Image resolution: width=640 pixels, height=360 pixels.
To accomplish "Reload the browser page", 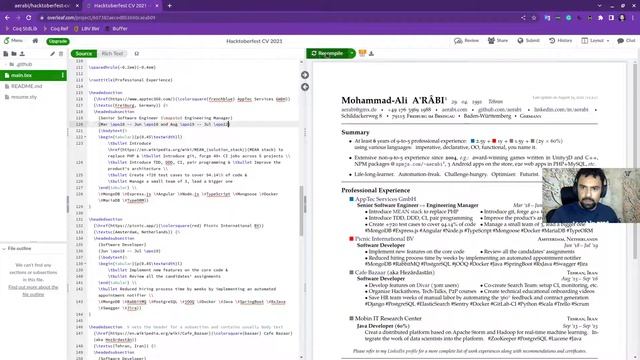I will 29,18.
